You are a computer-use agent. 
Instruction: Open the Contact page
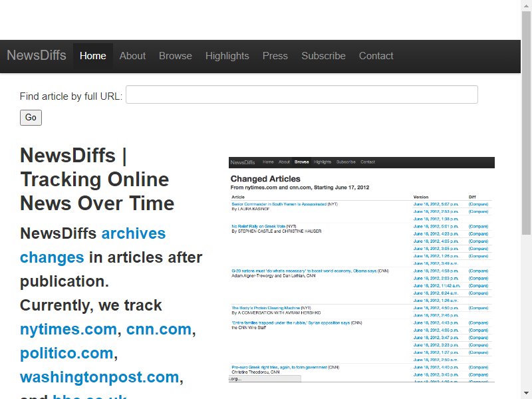376,56
